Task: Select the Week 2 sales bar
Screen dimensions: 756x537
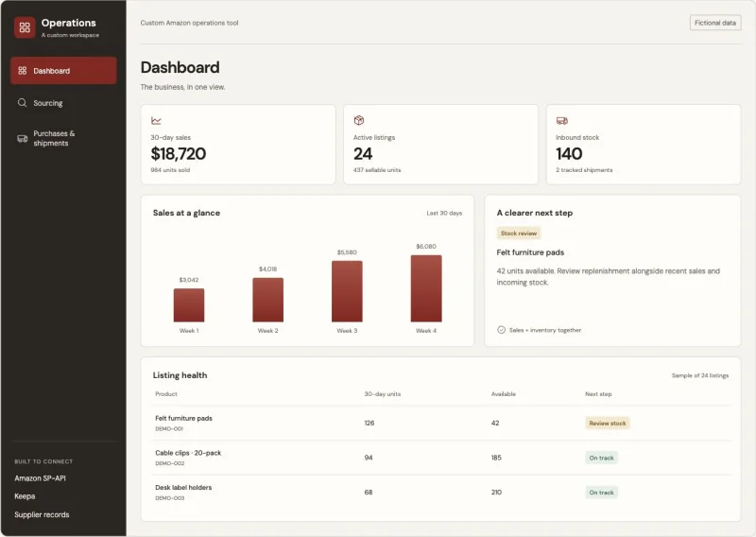Action: pos(268,300)
